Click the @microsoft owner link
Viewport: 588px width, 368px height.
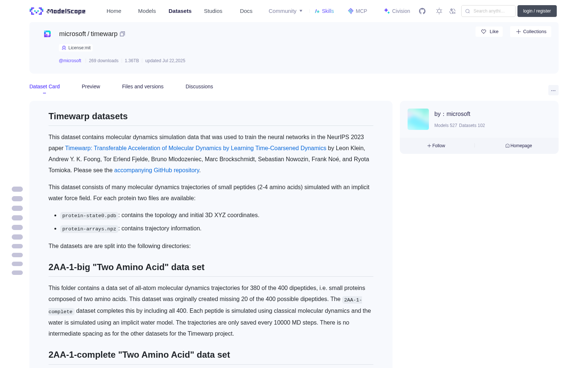coord(70,61)
